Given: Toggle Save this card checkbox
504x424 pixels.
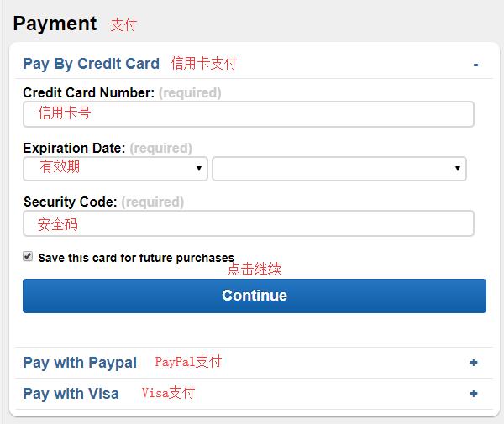Looking at the screenshot, I should 28,256.
